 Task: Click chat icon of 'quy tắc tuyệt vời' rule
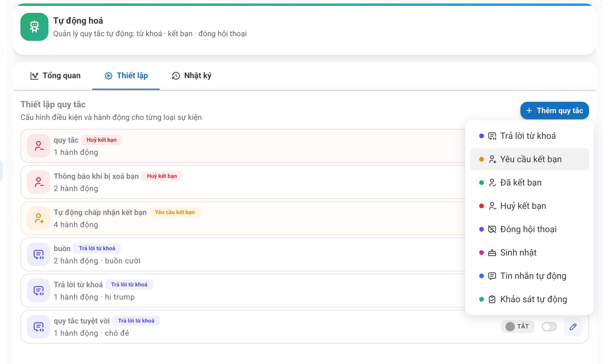pos(39,327)
